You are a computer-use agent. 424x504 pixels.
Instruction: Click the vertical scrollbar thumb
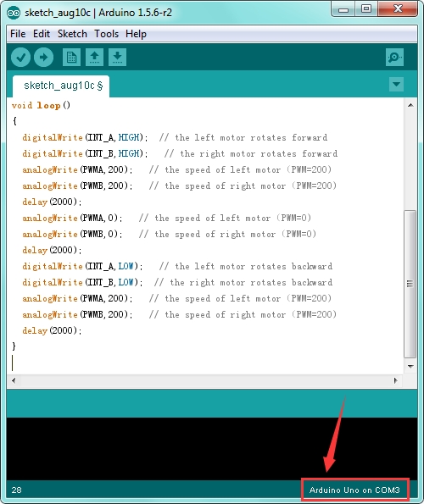pos(410,284)
